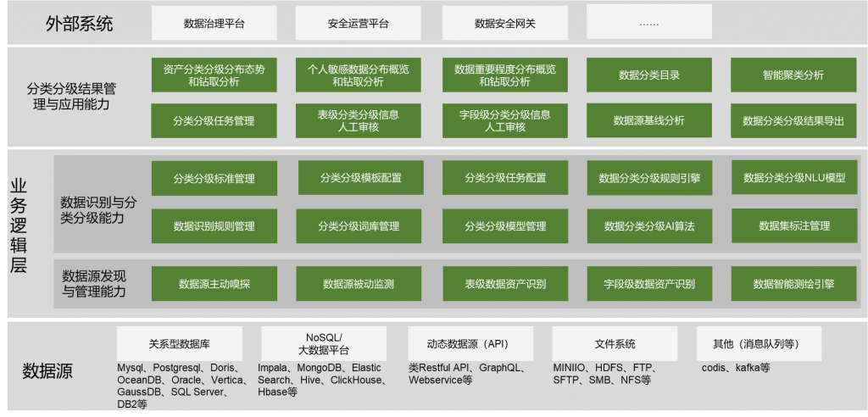This screenshot has width=868, height=417.
Task: Click 数据识别与分类分级能力 label
Action: [99, 210]
